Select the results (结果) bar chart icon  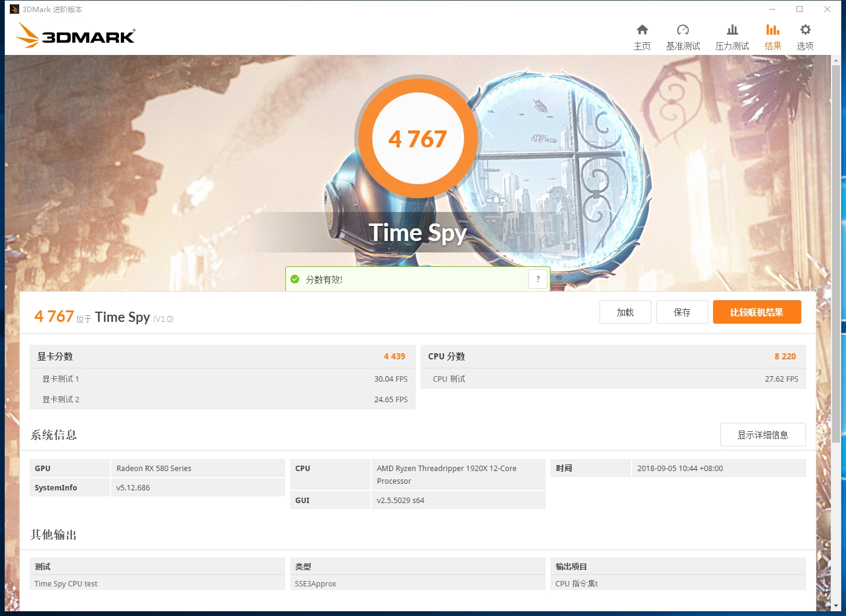click(x=772, y=29)
